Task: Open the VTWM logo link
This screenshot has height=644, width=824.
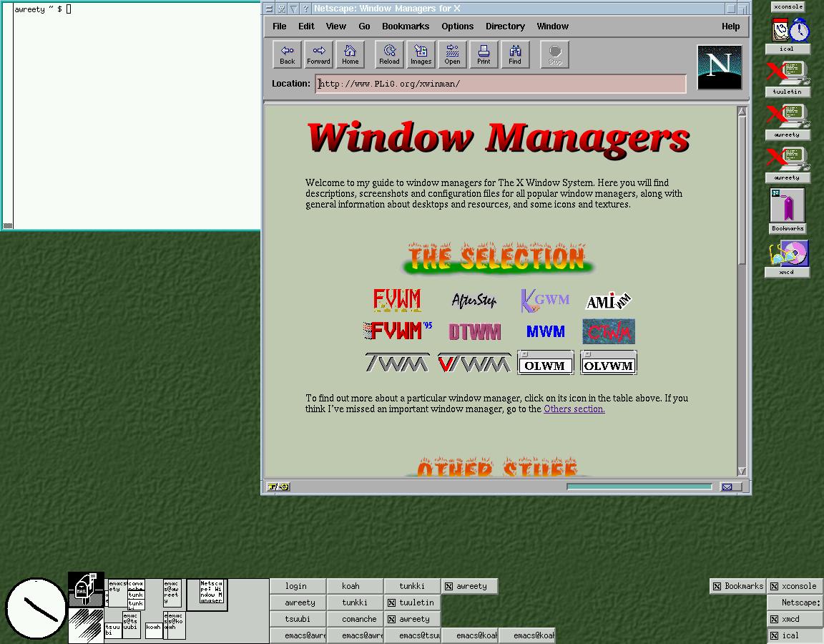Action: point(474,363)
